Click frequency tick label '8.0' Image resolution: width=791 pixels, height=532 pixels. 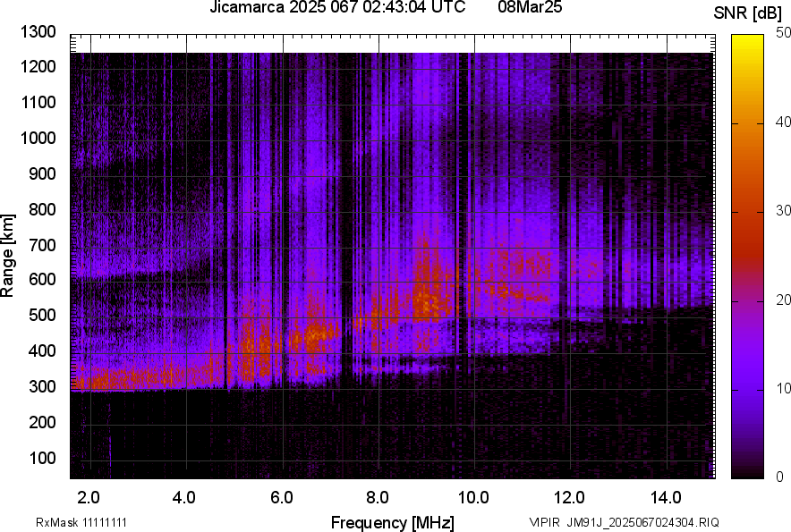click(378, 498)
